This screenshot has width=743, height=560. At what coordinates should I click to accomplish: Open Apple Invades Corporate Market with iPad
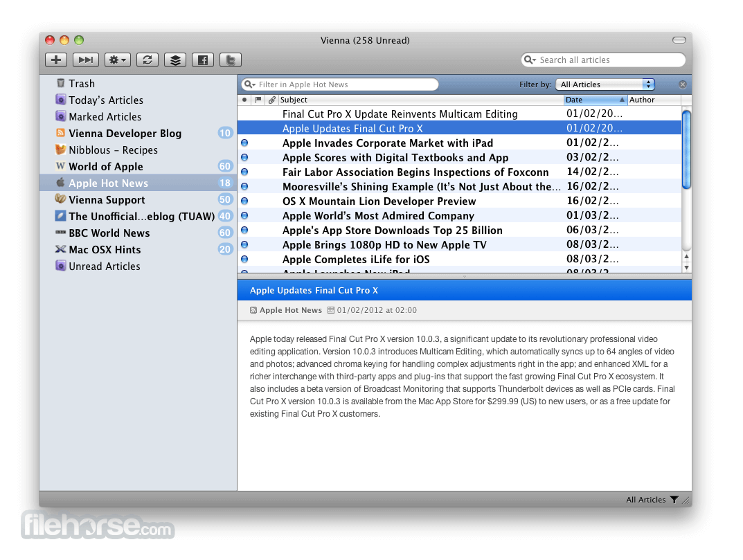click(x=388, y=143)
